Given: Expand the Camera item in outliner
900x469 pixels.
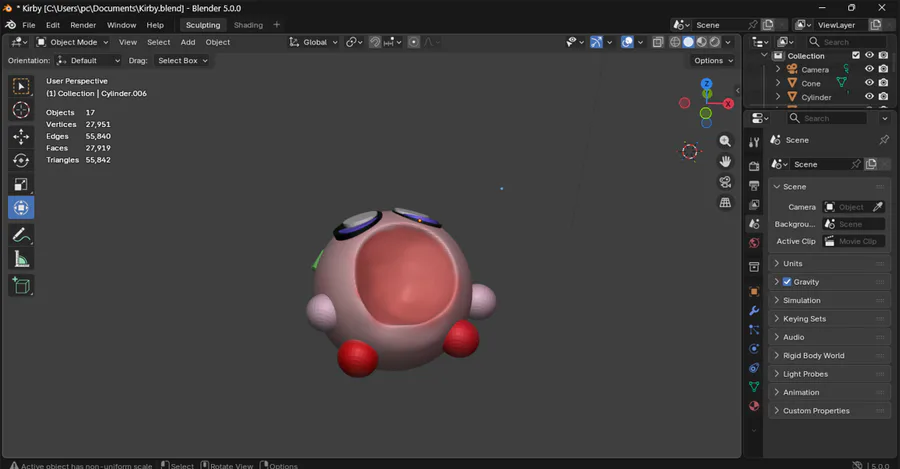Looking at the screenshot, I should coord(778,69).
